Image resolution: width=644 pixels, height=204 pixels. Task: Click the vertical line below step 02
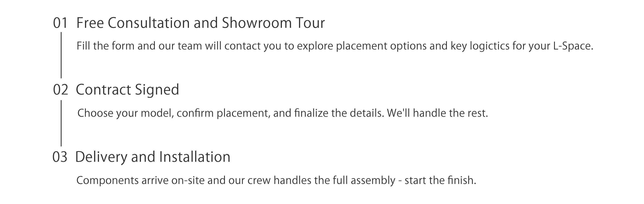click(61, 123)
